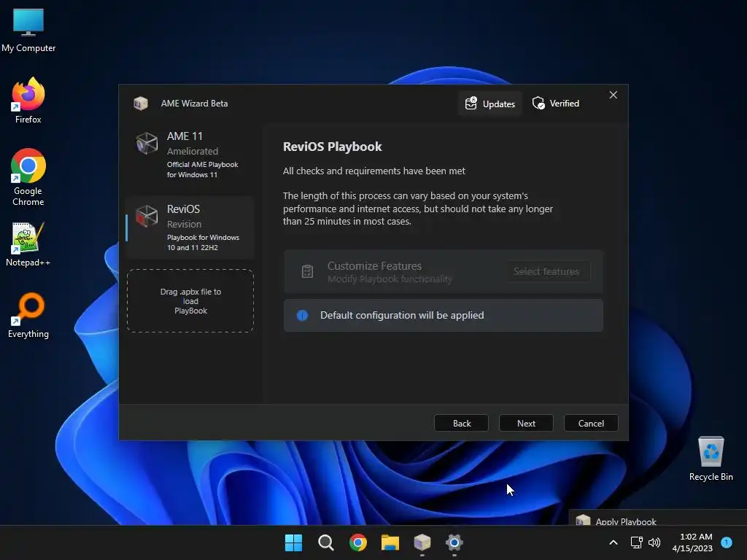Open taskbar Search
Image resolution: width=747 pixels, height=560 pixels.
[x=326, y=542]
